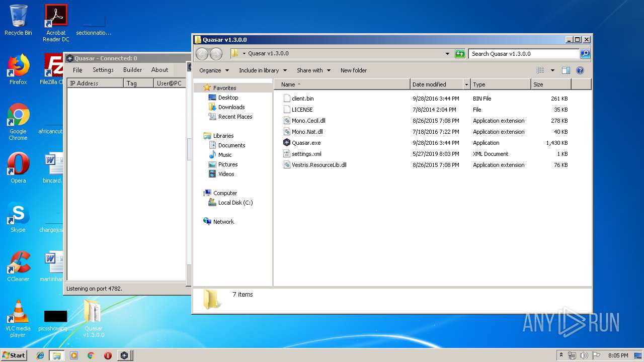644x362 pixels.
Task: Open the views options dropdown arrow
Action: tap(552, 70)
